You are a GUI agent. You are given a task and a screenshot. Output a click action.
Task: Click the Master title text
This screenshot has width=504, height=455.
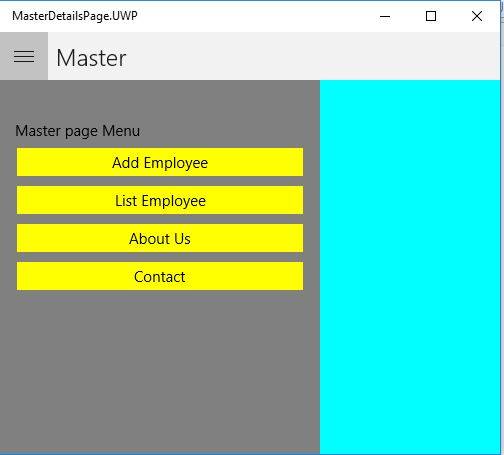click(x=91, y=58)
